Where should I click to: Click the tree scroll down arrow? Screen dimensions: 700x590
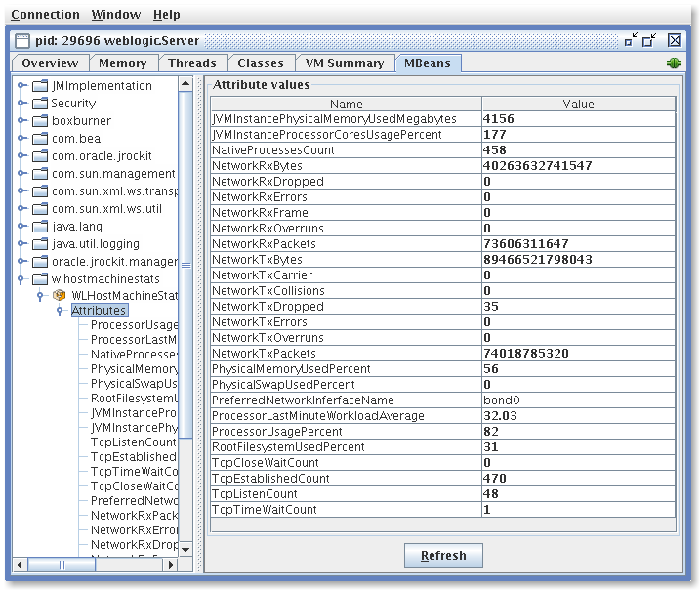[185, 549]
